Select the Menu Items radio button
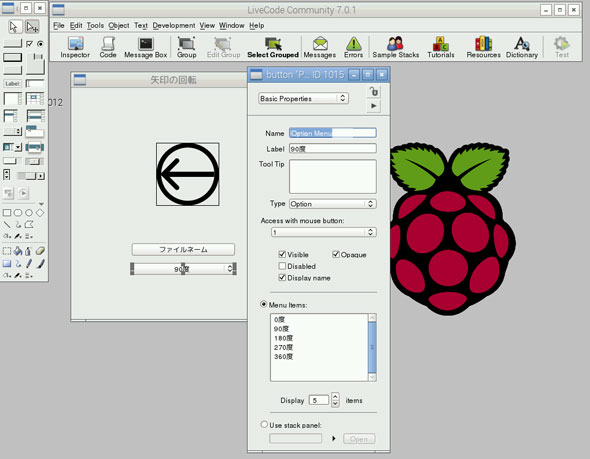Viewport: 590px width, 459px height. (264, 304)
